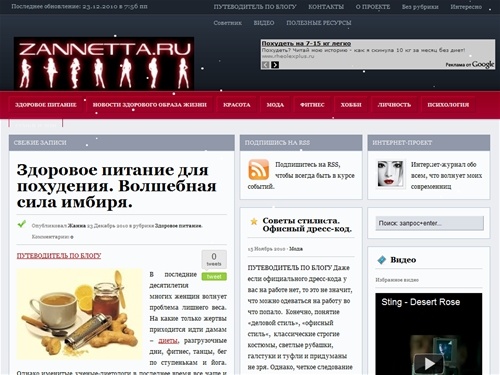Select the ЛИЧНОСТЬ category tab
Image resolution: width=500 pixels, height=375 pixels.
point(394,105)
